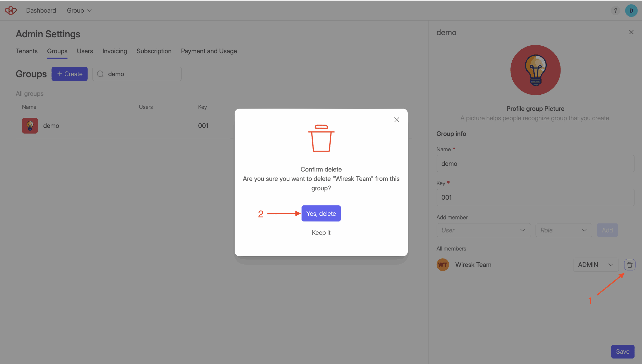Click the Name column header
The height and width of the screenshot is (364, 642).
coord(29,107)
